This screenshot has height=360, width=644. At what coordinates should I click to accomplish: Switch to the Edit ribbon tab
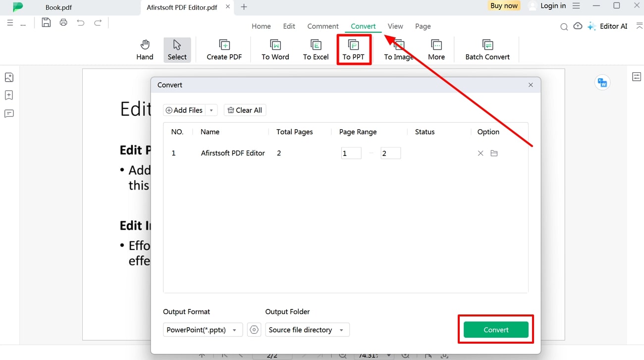tap(289, 26)
